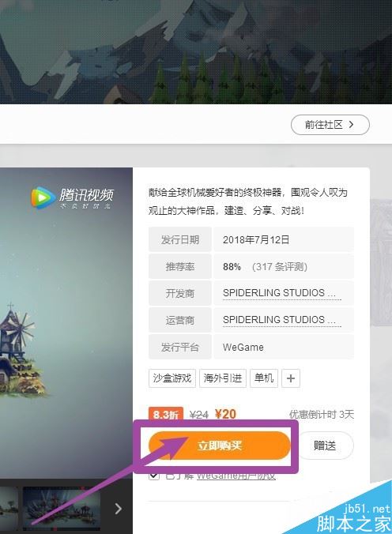This screenshot has height=534, width=392.
Task: Open the 前往社区 community button
Action: point(330,125)
